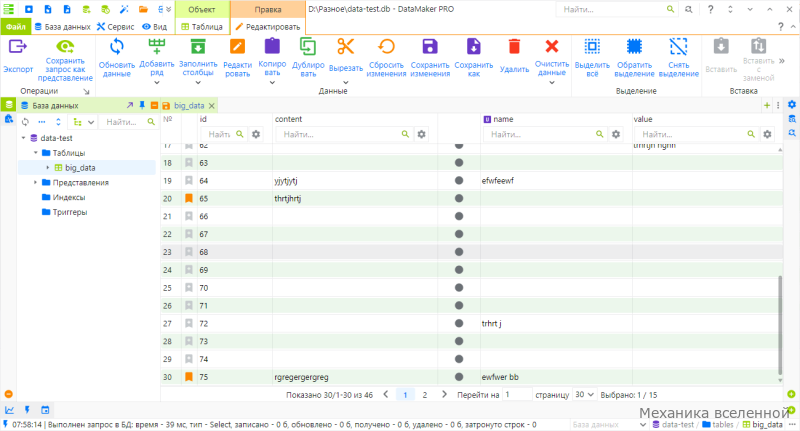Toggle the gray circle in row 24
This screenshot has height=431, width=800.
click(459, 270)
